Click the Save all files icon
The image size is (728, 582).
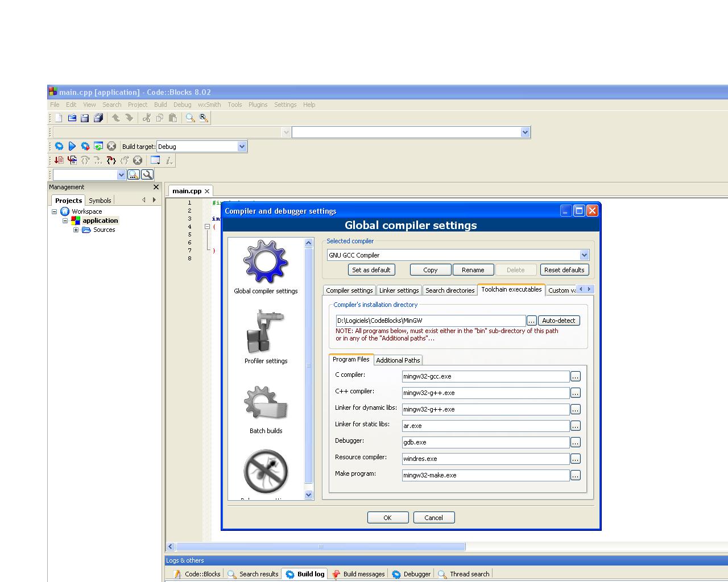98,118
